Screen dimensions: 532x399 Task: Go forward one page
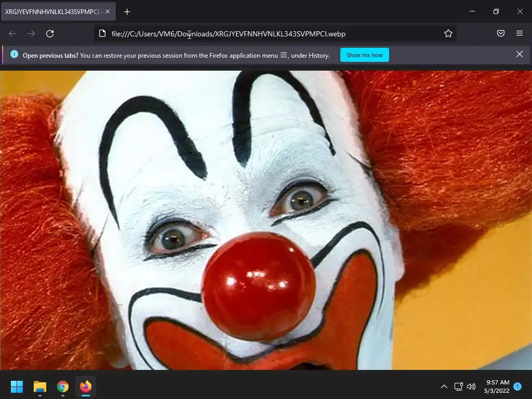tap(31, 34)
